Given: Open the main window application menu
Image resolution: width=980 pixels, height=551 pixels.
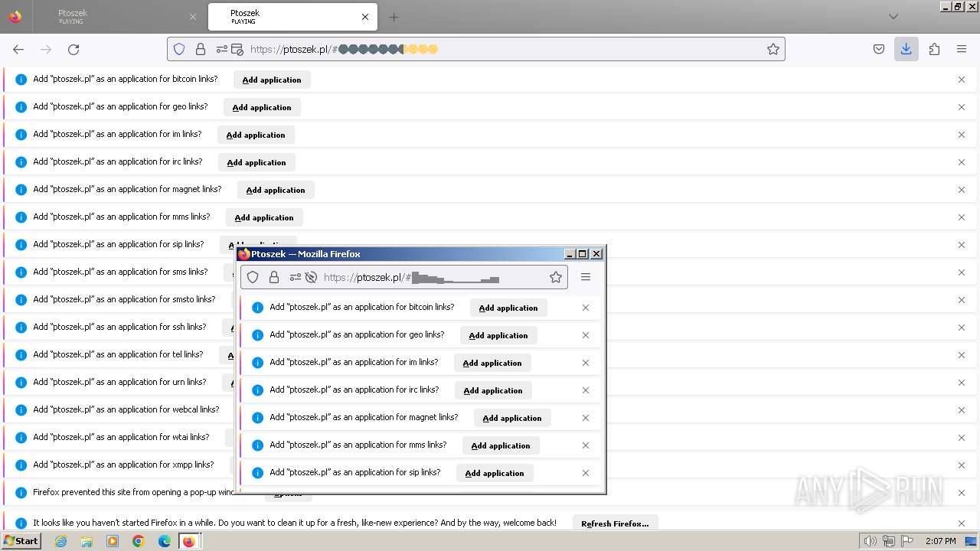Looking at the screenshot, I should coord(962,49).
